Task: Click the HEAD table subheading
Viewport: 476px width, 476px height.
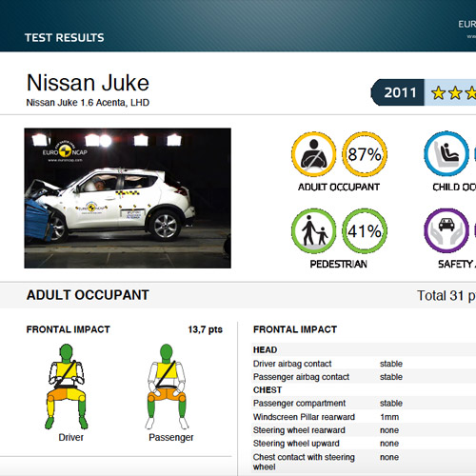Action: point(266,349)
